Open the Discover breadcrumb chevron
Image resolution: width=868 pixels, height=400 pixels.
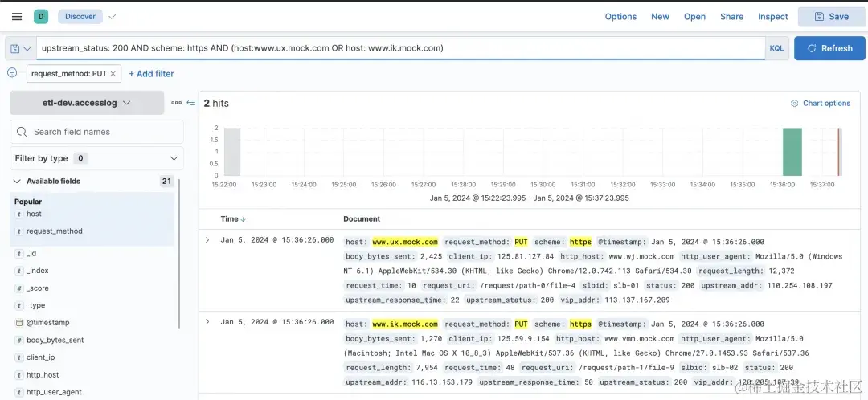[113, 17]
